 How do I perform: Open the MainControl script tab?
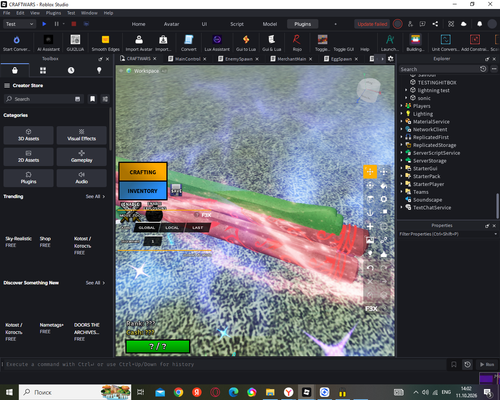click(x=187, y=59)
